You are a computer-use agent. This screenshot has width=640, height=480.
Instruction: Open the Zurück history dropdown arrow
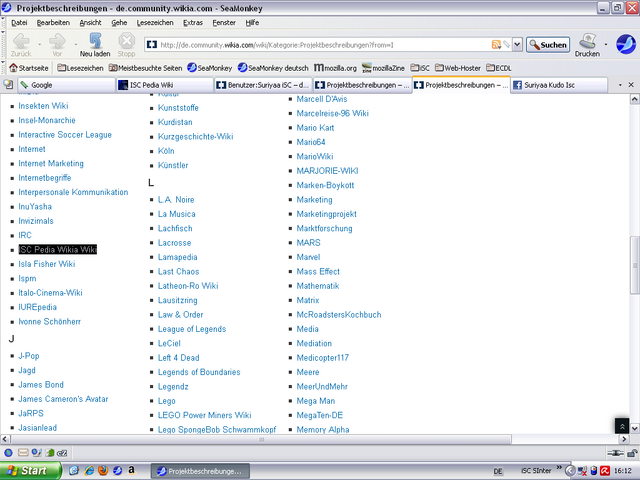tap(40, 44)
